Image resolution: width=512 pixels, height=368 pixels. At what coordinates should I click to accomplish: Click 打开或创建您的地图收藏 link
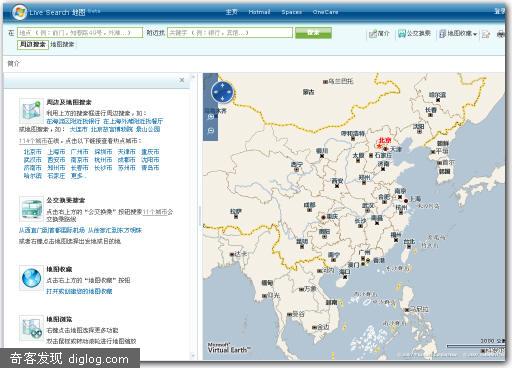pyautogui.click(x=79, y=291)
